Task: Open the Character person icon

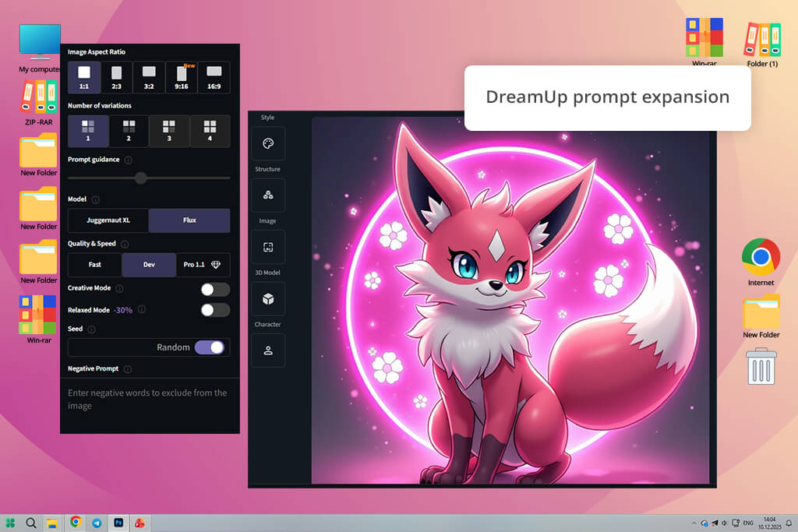Action: tap(268, 351)
